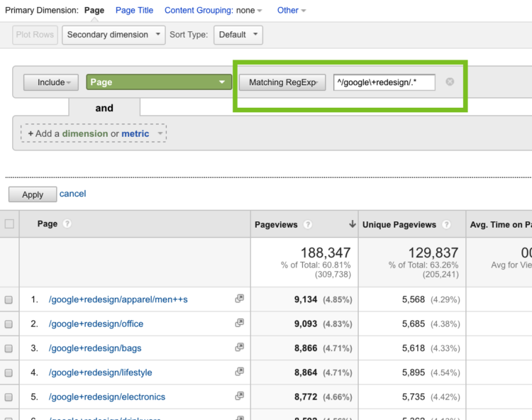Click the Plot Rows button
The image size is (532, 420).
click(35, 35)
